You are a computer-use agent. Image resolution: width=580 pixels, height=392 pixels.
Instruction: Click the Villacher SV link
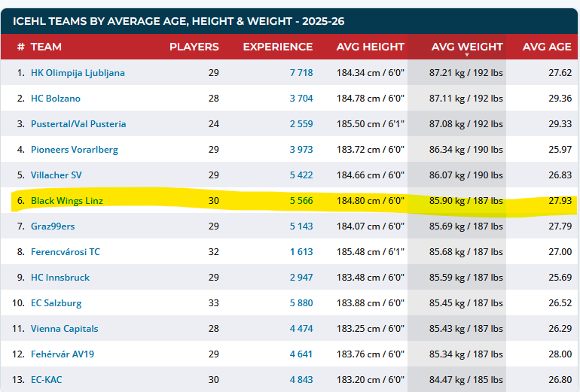pyautogui.click(x=56, y=175)
